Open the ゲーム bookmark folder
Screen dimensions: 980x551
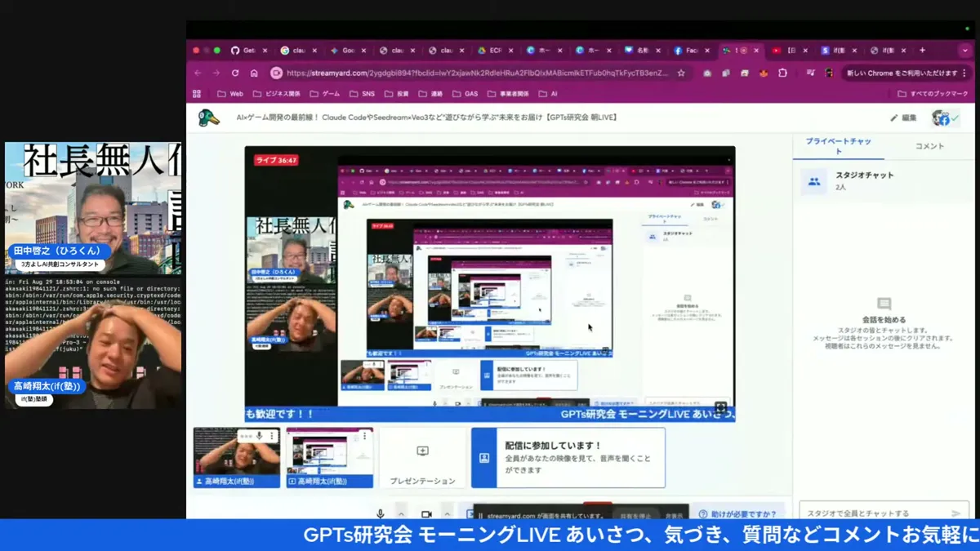(324, 94)
